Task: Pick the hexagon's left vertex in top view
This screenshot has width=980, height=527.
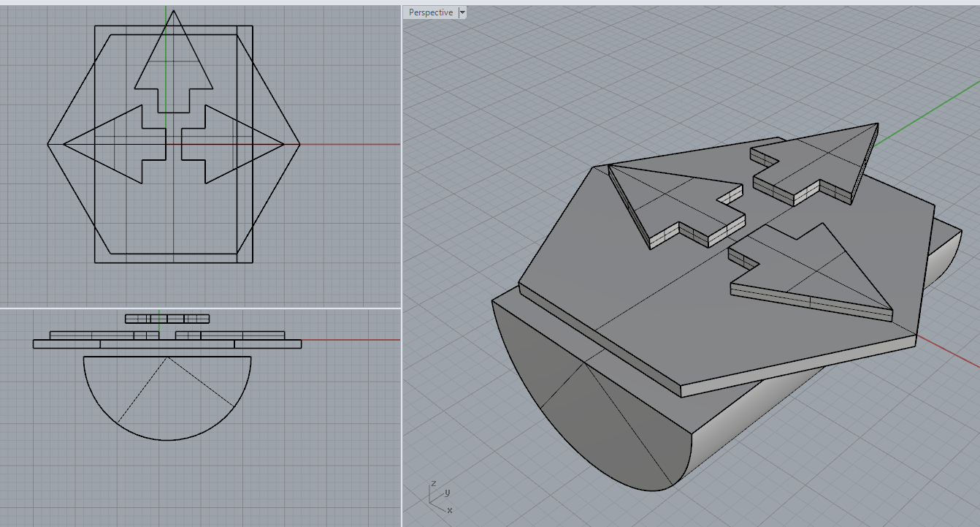Action: click(48, 144)
